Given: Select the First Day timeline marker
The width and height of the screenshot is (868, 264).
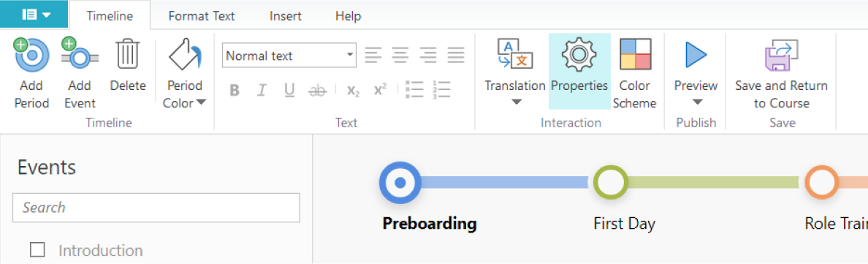Looking at the screenshot, I should click(x=611, y=182).
